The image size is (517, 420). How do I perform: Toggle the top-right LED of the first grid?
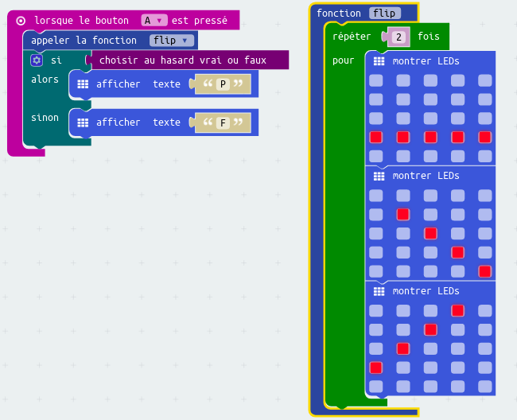pyautogui.click(x=484, y=80)
